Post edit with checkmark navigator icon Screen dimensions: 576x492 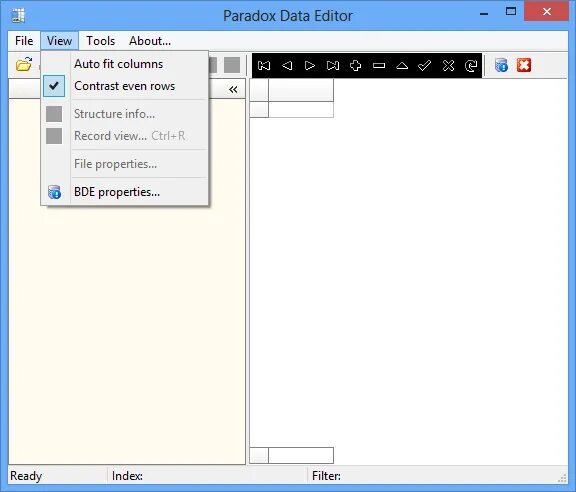tap(425, 66)
